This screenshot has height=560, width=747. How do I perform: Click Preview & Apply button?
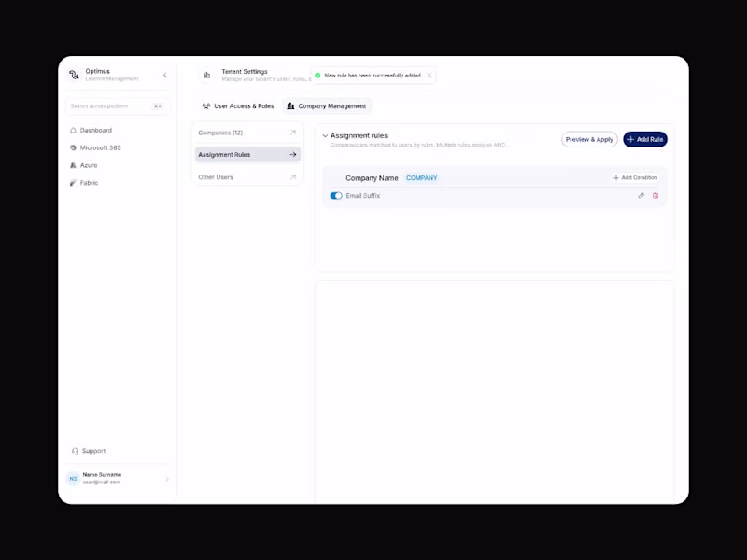click(x=589, y=139)
